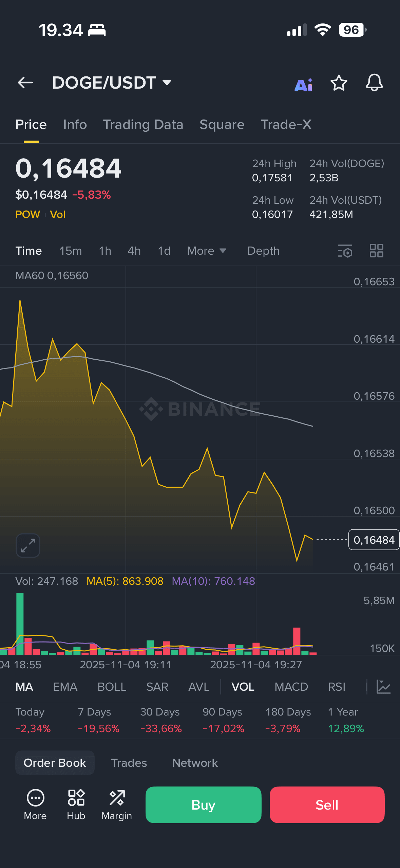The image size is (400, 868).
Task: Open the multi-chart grid layout icon
Action: point(377,251)
